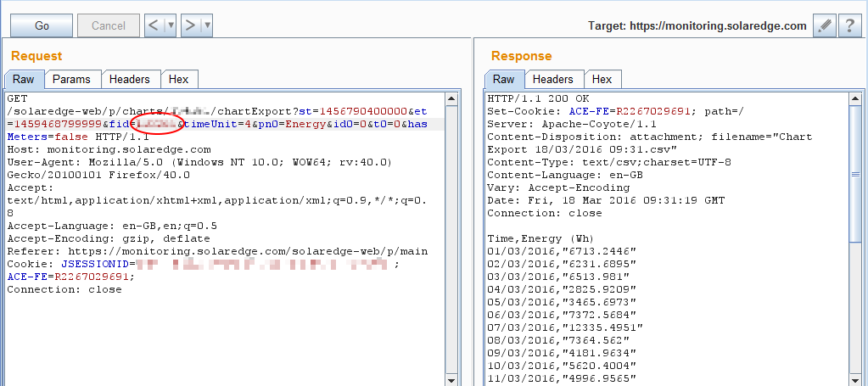Viewport: 868px width, 386px height.
Task: Click the 07/03/2016 energy row
Action: point(564,327)
